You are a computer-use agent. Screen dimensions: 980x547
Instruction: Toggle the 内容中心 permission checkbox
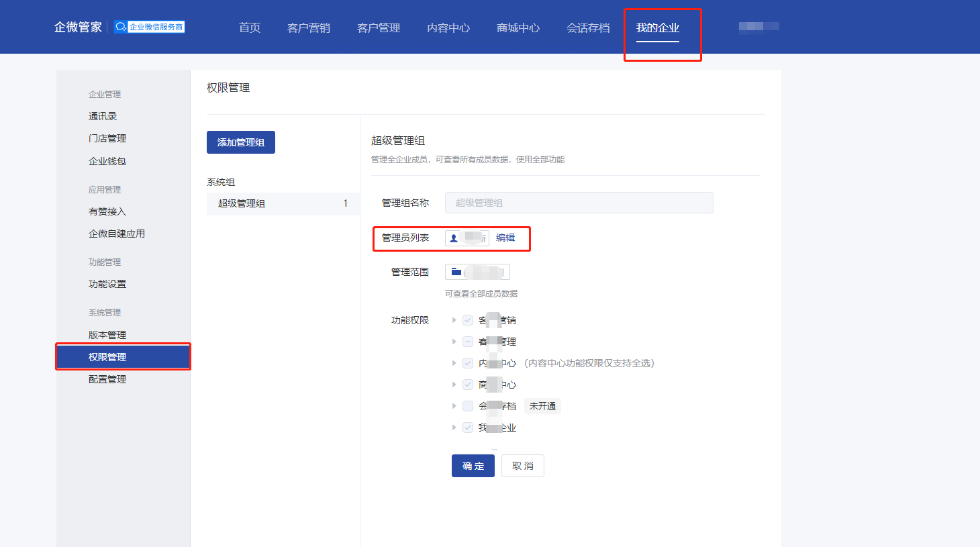pyautogui.click(x=468, y=363)
